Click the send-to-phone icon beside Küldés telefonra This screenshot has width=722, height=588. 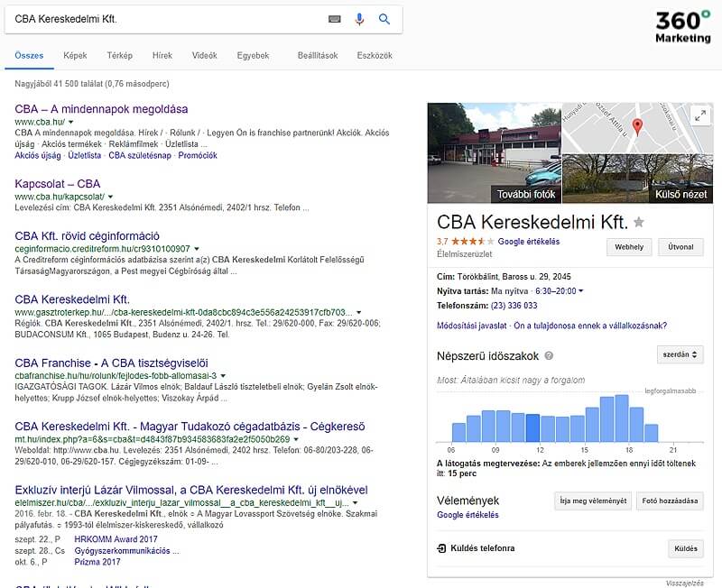point(441,548)
